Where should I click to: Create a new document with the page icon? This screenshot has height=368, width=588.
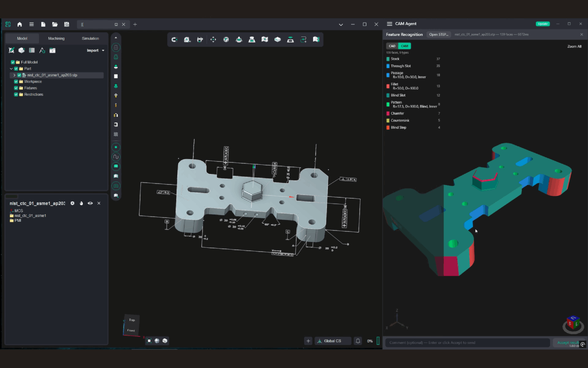[43, 25]
